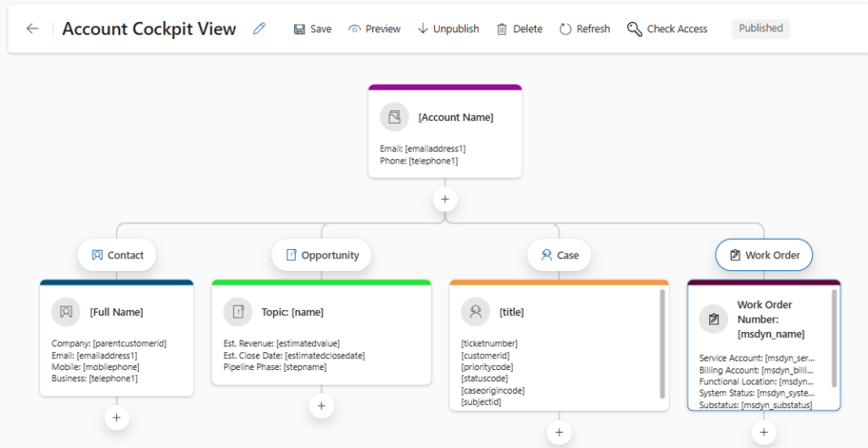This screenshot has height=448, width=868.
Task: Click the Opportunity Topic card icon
Action: click(x=237, y=312)
